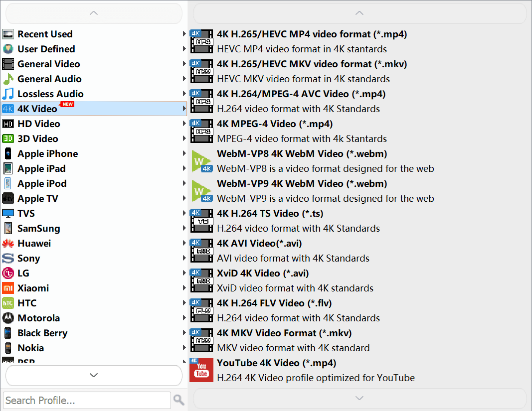Click the HD Video category icon
532x411 pixels.
8,124
